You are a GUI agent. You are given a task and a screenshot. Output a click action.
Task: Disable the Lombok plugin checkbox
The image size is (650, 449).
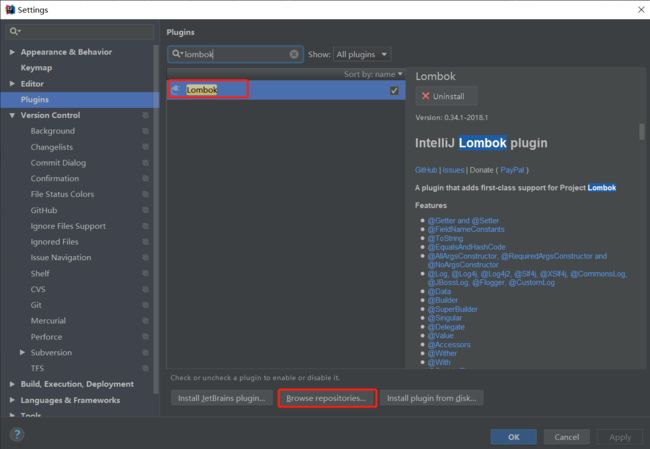click(394, 90)
